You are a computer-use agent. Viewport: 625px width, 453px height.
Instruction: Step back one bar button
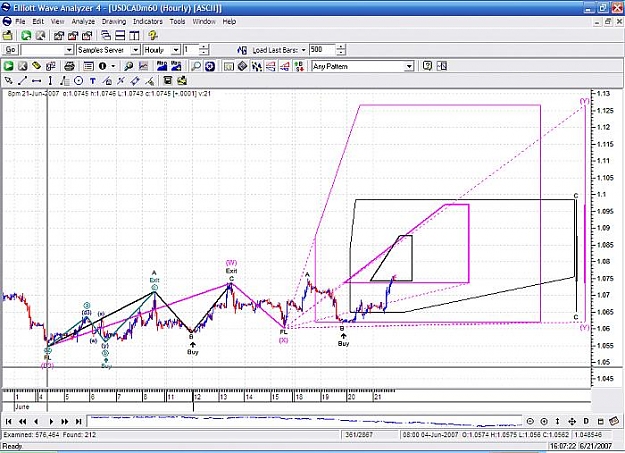tap(37, 421)
